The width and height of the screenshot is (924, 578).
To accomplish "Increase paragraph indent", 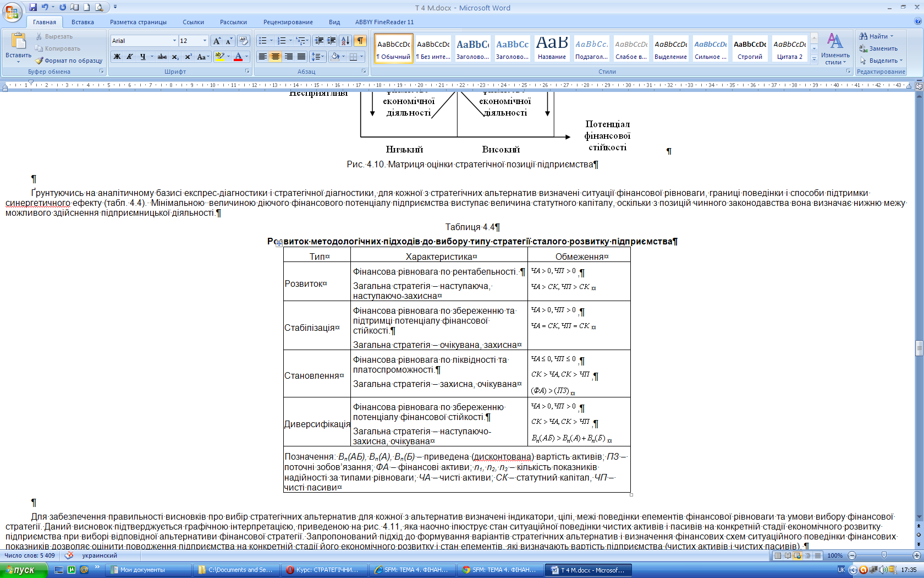I will point(332,41).
